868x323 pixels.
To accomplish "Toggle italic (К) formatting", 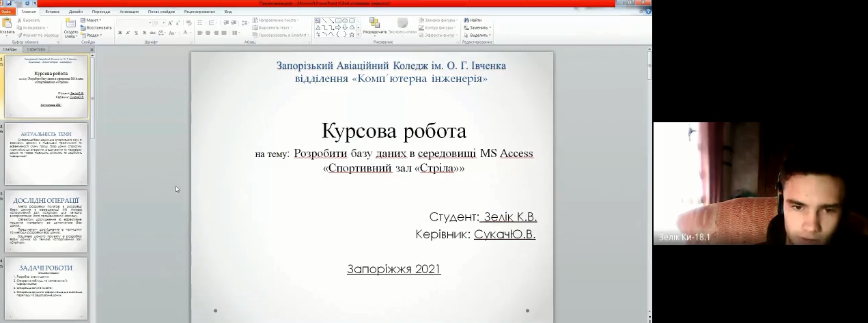I will pos(128,33).
